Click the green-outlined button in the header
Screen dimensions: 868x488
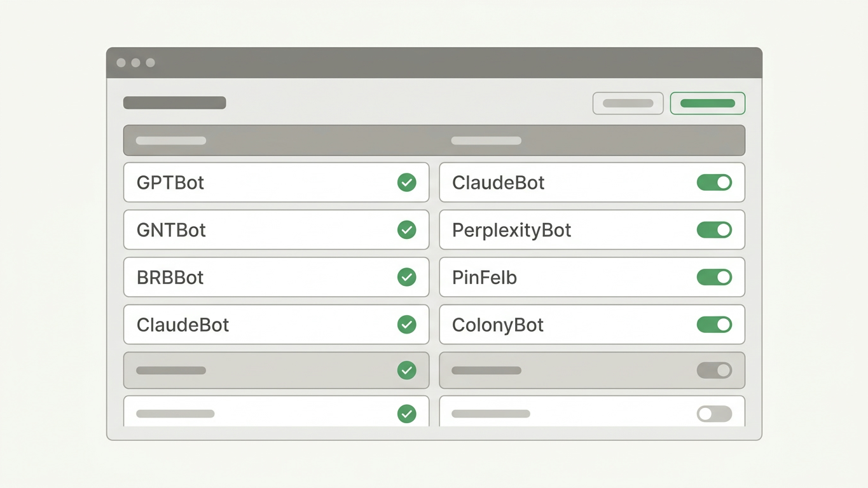click(708, 103)
